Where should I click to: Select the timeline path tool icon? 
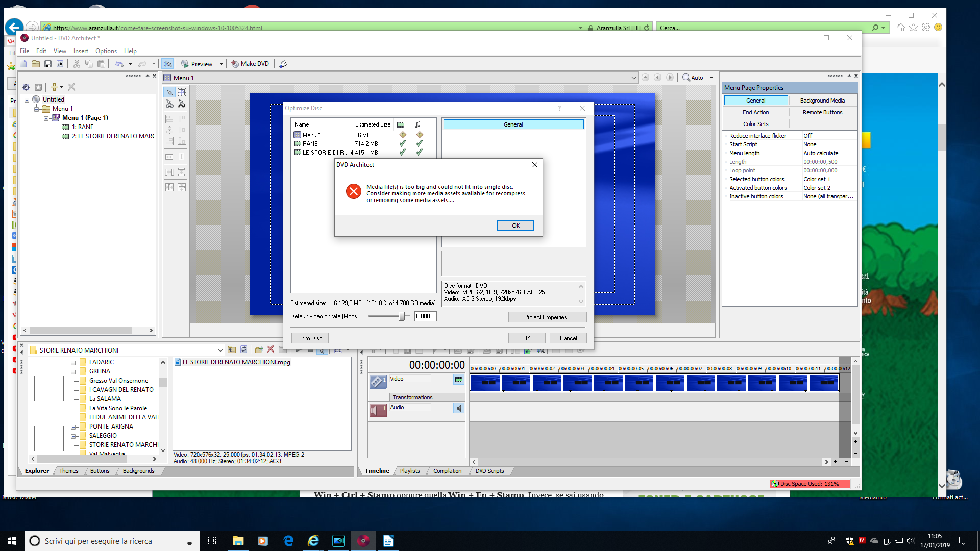click(182, 104)
